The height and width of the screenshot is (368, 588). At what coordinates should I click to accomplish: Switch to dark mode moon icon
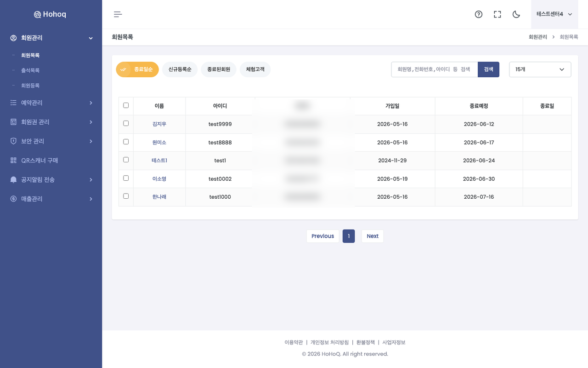coord(516,14)
